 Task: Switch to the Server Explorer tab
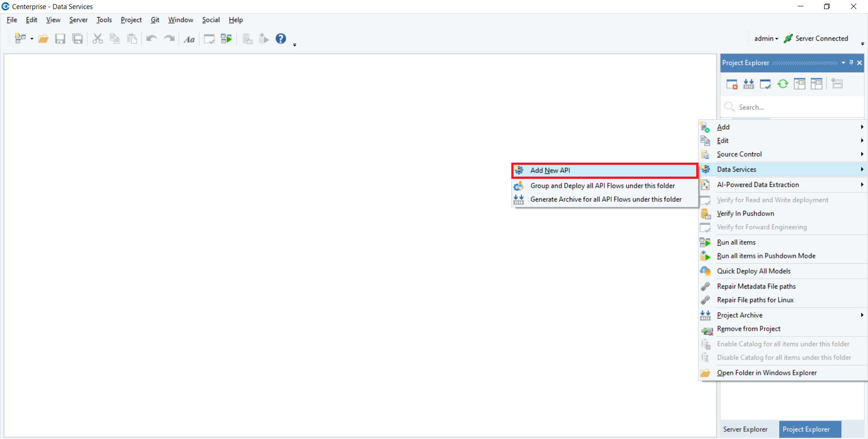pyautogui.click(x=745, y=429)
